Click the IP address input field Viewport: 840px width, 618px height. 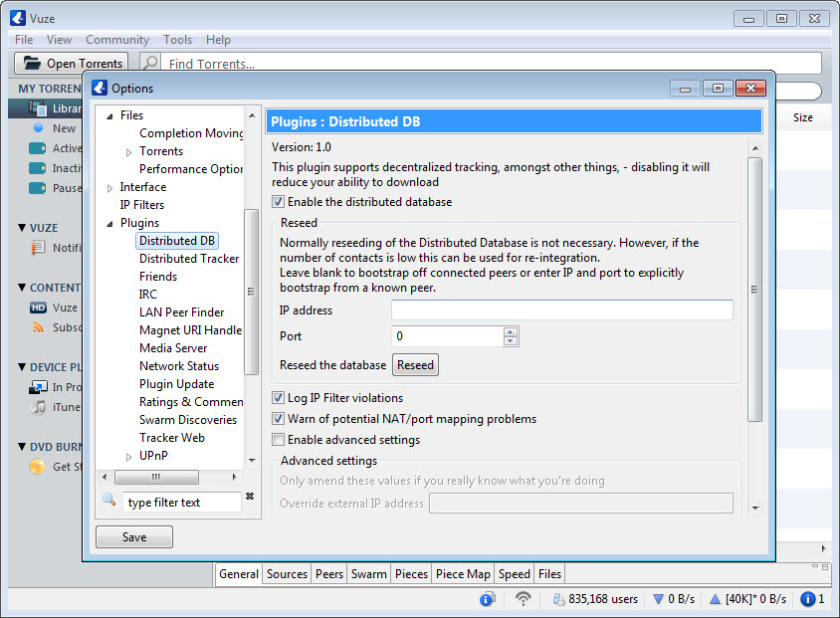pos(562,310)
